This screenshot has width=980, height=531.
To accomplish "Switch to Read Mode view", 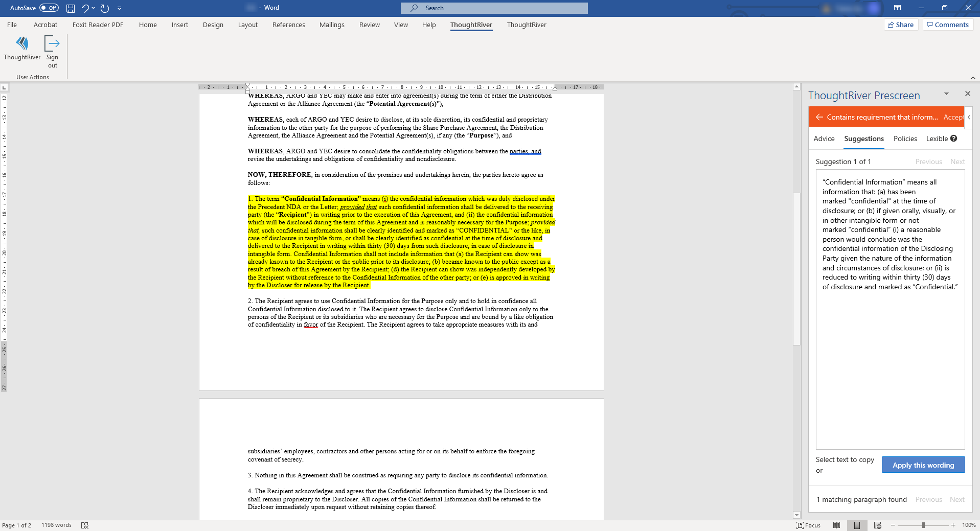I will click(836, 525).
